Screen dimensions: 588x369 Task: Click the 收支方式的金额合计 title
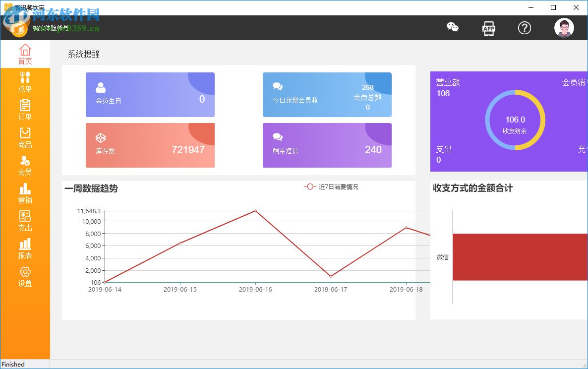pos(473,188)
